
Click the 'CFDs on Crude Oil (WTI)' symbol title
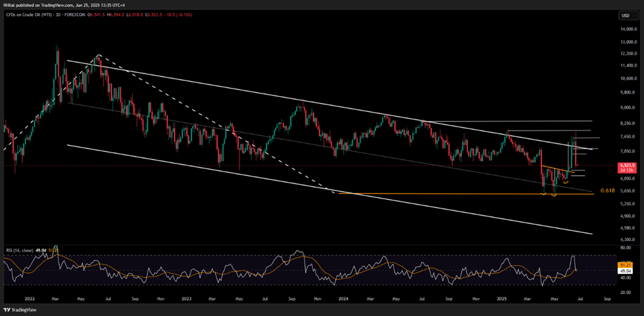tap(30, 15)
